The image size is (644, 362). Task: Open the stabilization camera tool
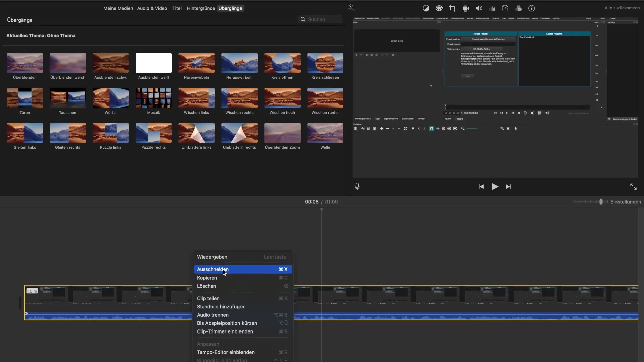point(466,8)
